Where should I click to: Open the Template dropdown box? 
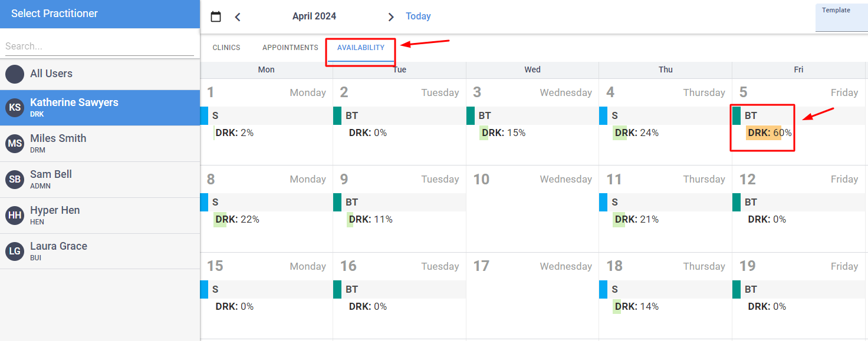(x=841, y=18)
